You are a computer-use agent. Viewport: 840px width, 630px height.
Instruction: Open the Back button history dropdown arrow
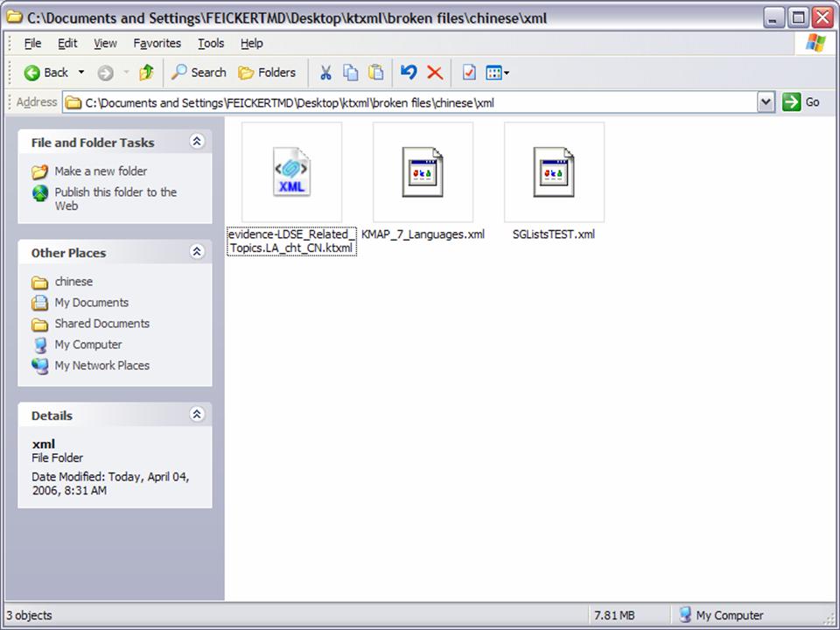(81, 73)
